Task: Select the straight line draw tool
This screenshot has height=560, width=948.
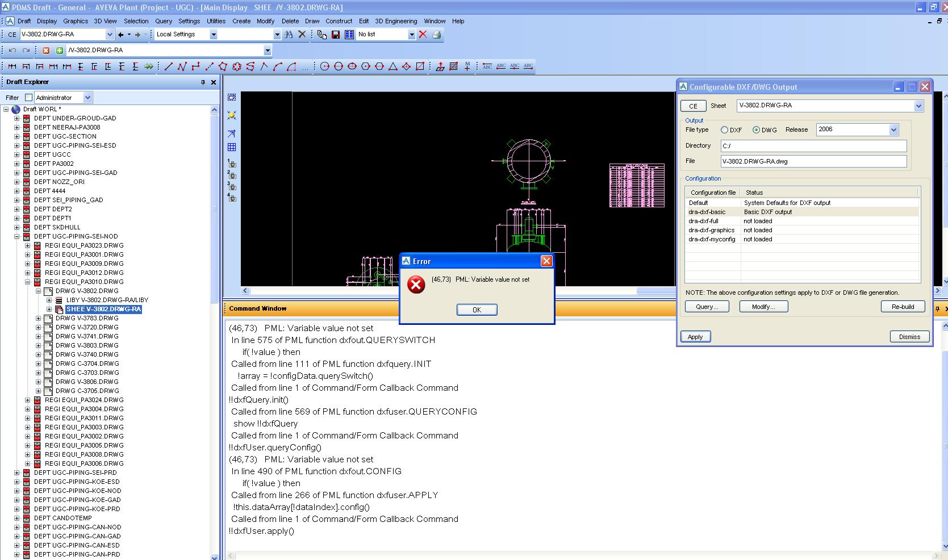Action: click(168, 66)
